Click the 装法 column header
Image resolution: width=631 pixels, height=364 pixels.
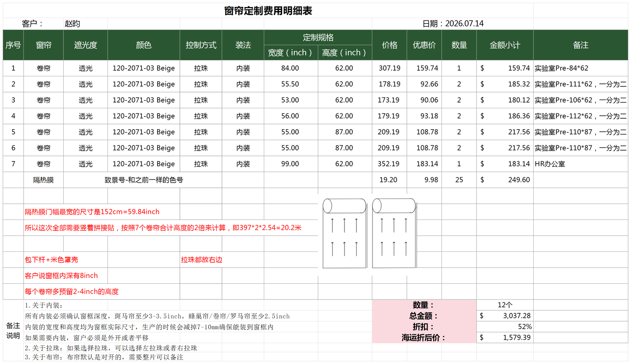(243, 45)
